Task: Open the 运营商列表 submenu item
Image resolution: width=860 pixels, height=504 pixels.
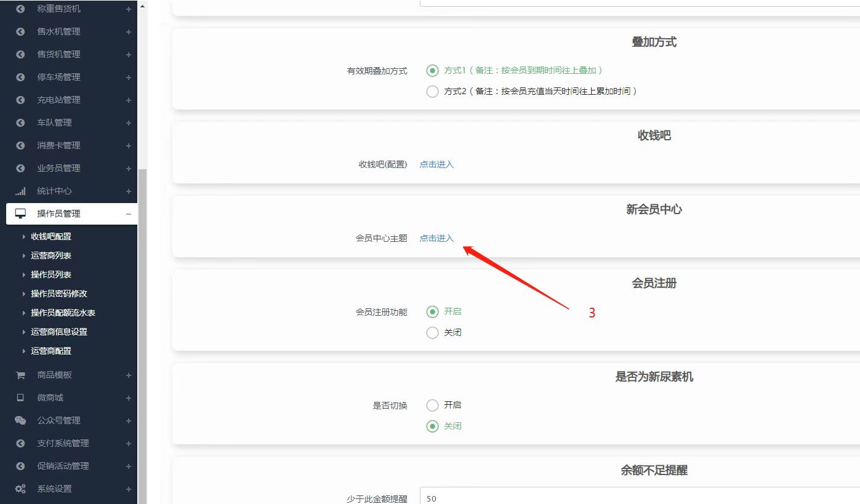Action: [51, 255]
